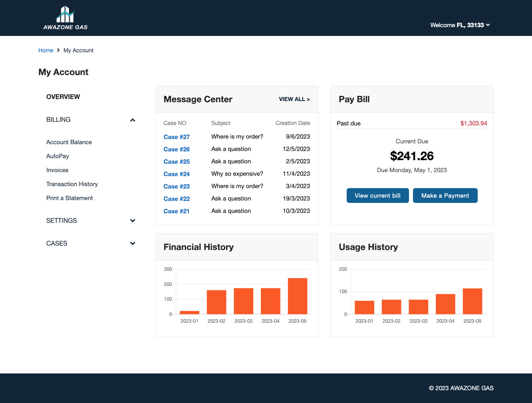The image size is (532, 403).
Task: Click the Make a Payment button
Action: tap(445, 196)
